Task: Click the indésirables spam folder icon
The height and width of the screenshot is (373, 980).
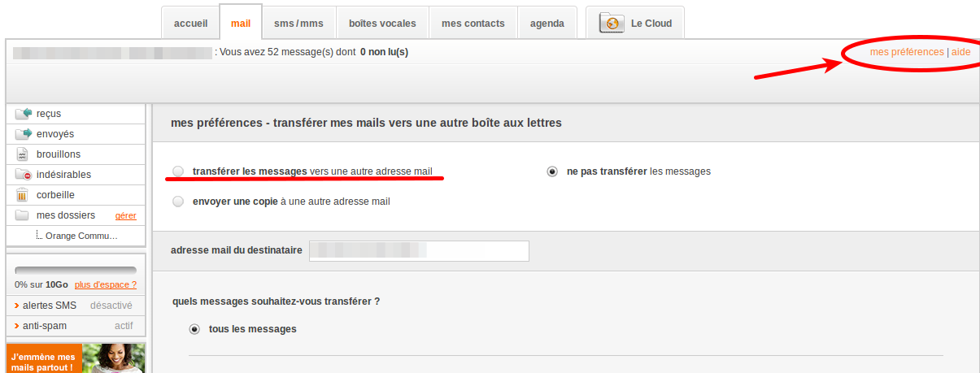Action: click(23, 175)
